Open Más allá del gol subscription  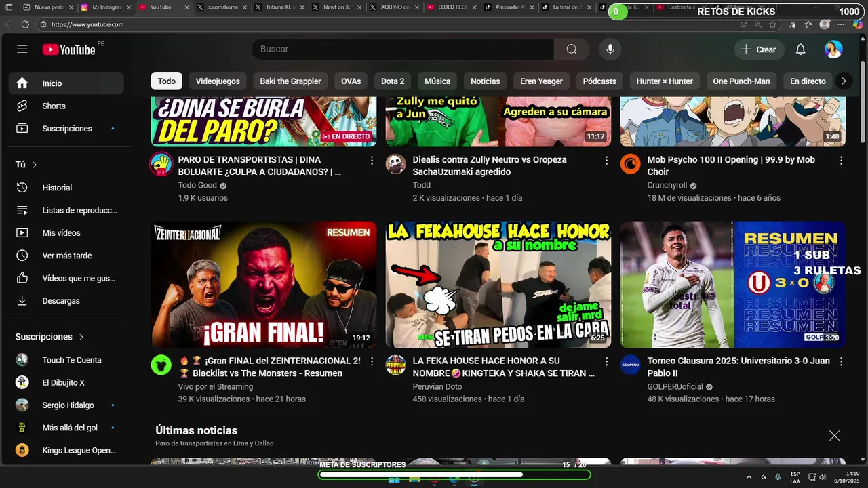[x=66, y=428]
